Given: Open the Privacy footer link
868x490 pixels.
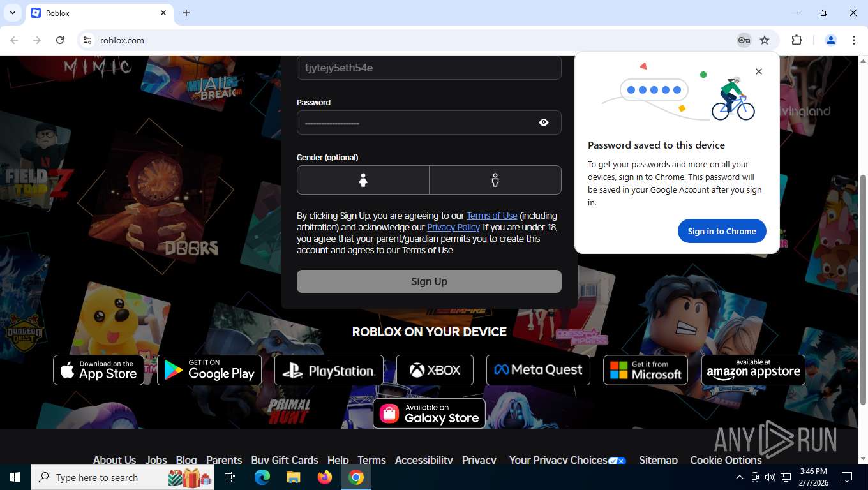Looking at the screenshot, I should (x=479, y=460).
